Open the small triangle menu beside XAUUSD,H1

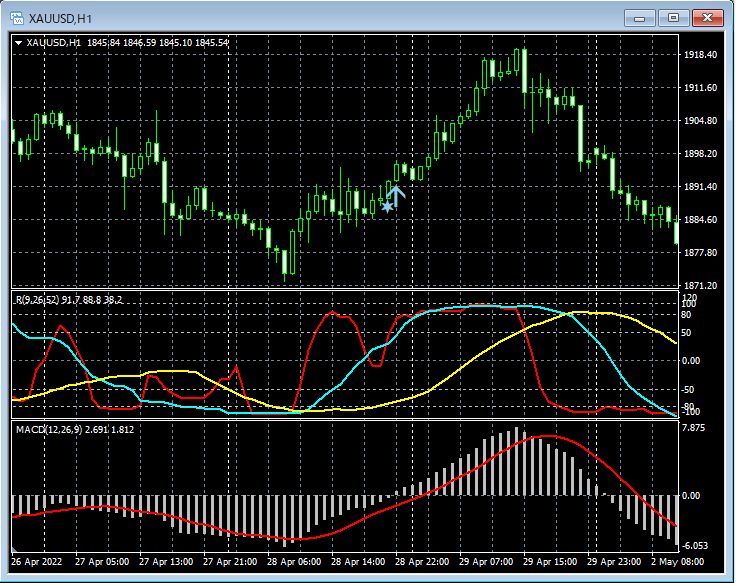pos(19,43)
